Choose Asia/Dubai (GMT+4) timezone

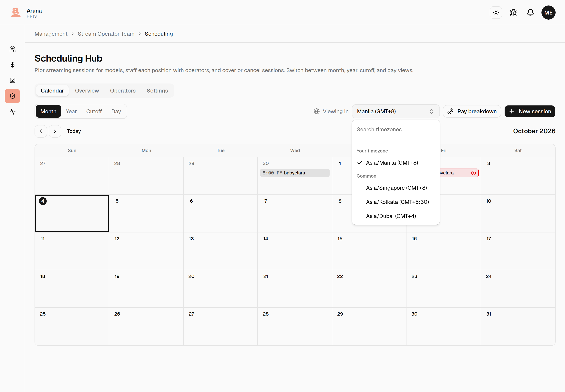pos(396,216)
